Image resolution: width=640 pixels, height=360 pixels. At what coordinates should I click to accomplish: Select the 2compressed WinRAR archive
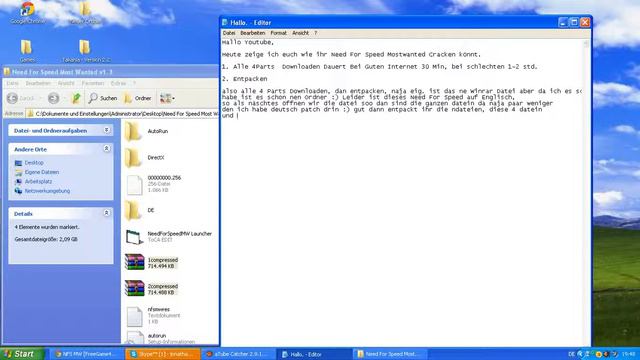coord(151,289)
